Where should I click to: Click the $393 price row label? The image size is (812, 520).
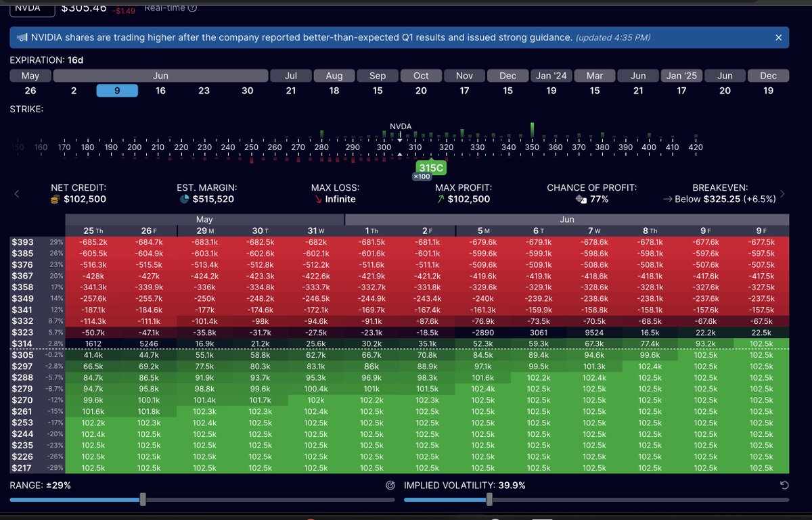pos(22,241)
